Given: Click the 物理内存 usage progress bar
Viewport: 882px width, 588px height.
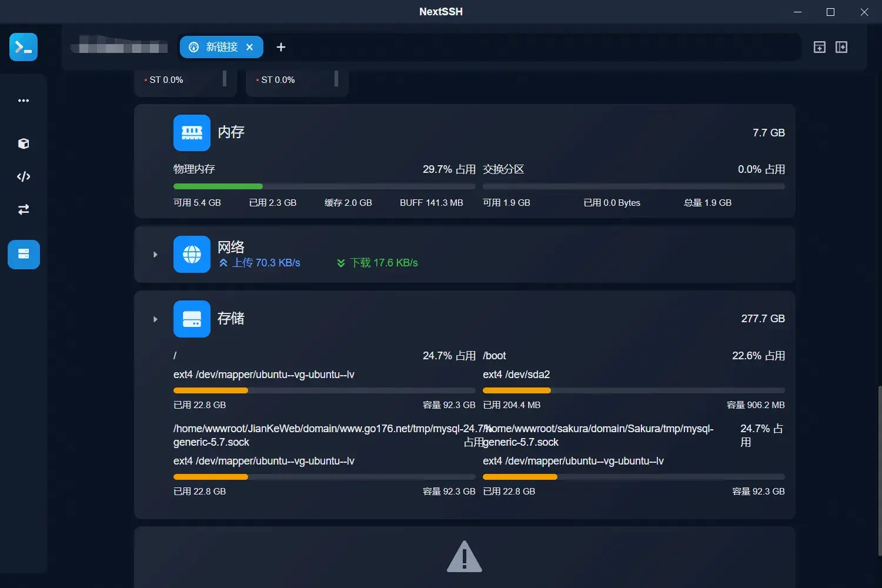Looking at the screenshot, I should click(x=325, y=186).
